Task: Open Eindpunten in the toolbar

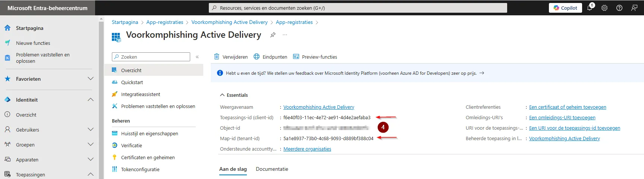Action: point(270,57)
